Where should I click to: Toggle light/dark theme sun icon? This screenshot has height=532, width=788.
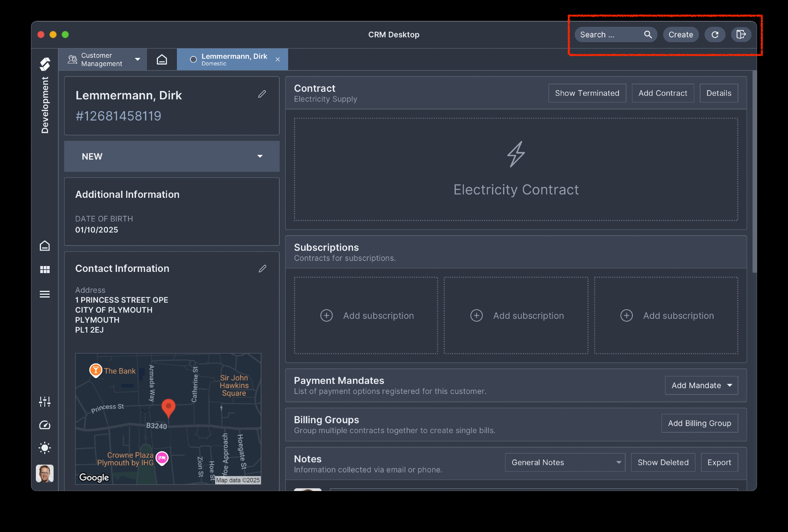coord(45,448)
